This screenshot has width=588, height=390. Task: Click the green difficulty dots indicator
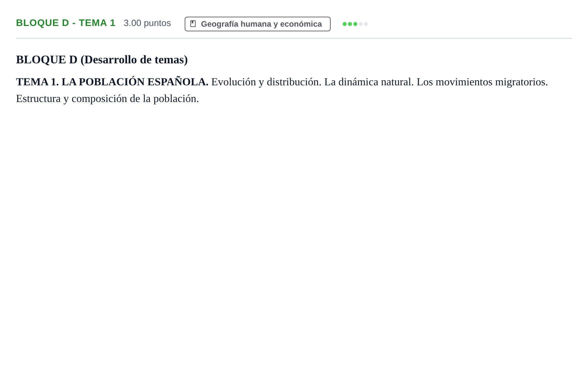coord(355,24)
